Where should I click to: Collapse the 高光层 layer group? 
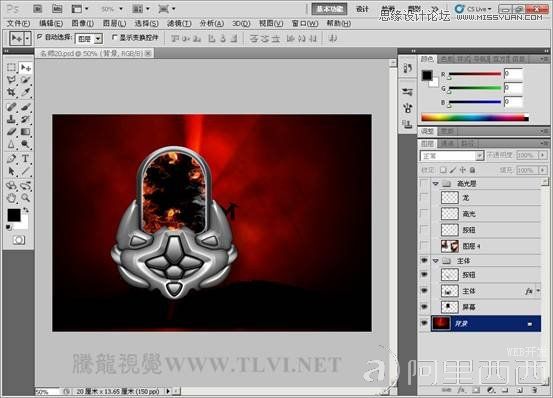point(436,184)
